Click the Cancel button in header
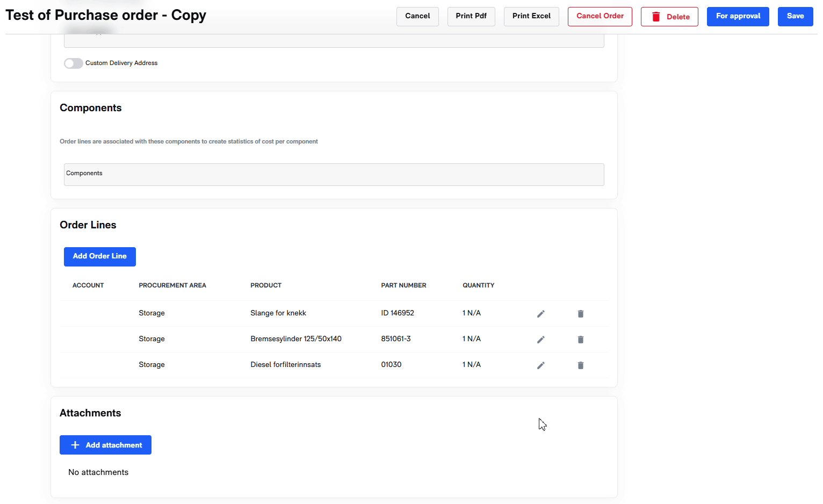823x504 pixels. click(x=417, y=16)
